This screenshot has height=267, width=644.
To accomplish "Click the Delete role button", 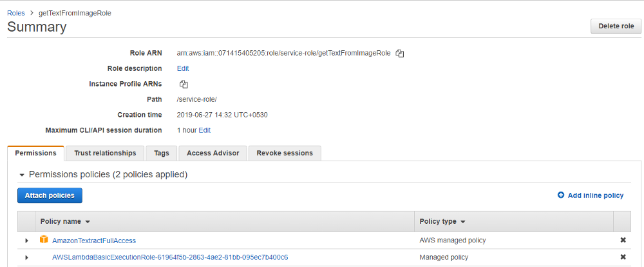I will (616, 26).
